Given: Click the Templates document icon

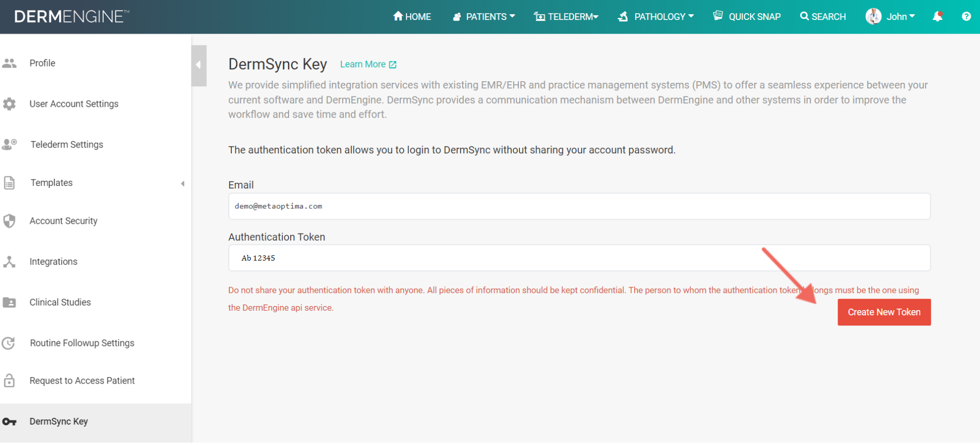Looking at the screenshot, I should (9, 183).
